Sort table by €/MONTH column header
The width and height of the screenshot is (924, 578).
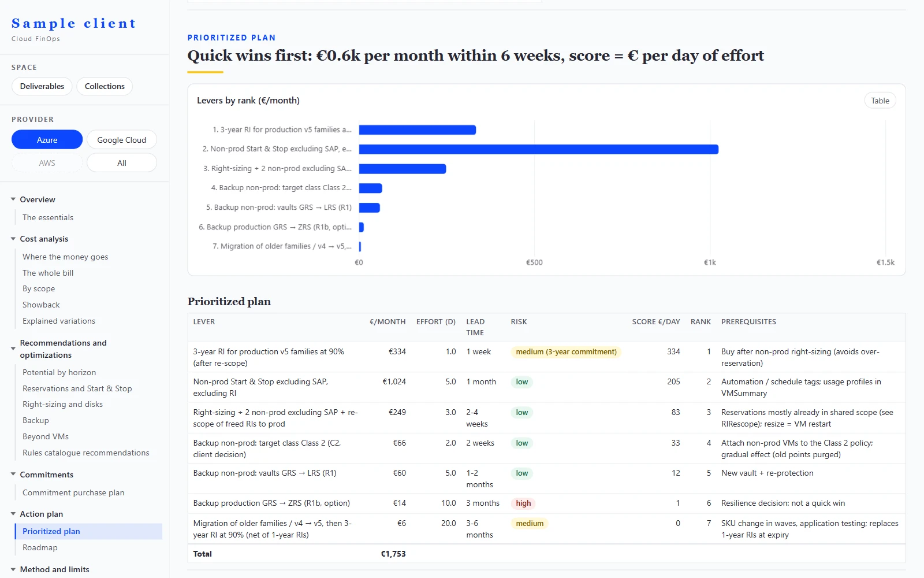(388, 321)
